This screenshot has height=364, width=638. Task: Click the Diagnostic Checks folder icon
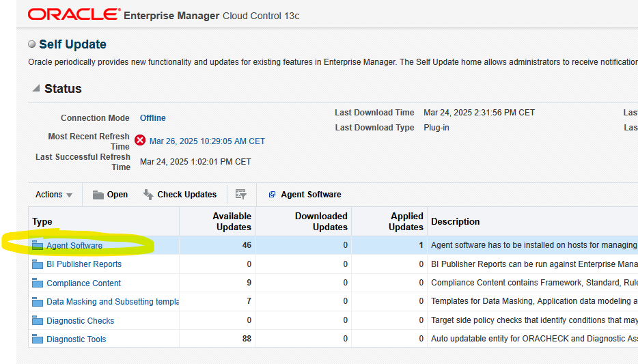[x=38, y=320]
